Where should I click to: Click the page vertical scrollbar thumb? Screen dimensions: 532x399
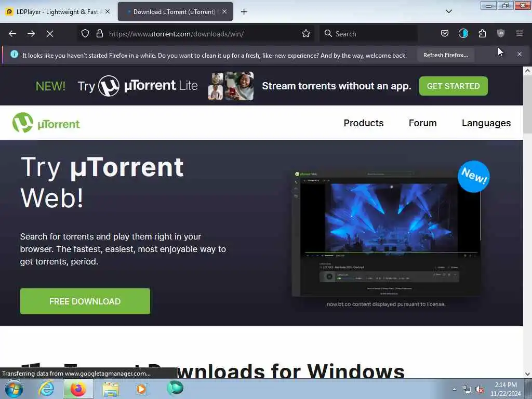pos(527,103)
